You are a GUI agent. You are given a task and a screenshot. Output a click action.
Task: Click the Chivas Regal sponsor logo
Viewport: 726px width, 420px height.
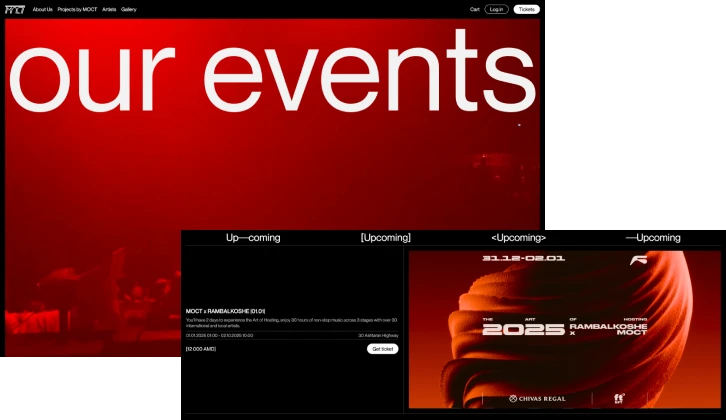(x=537, y=398)
